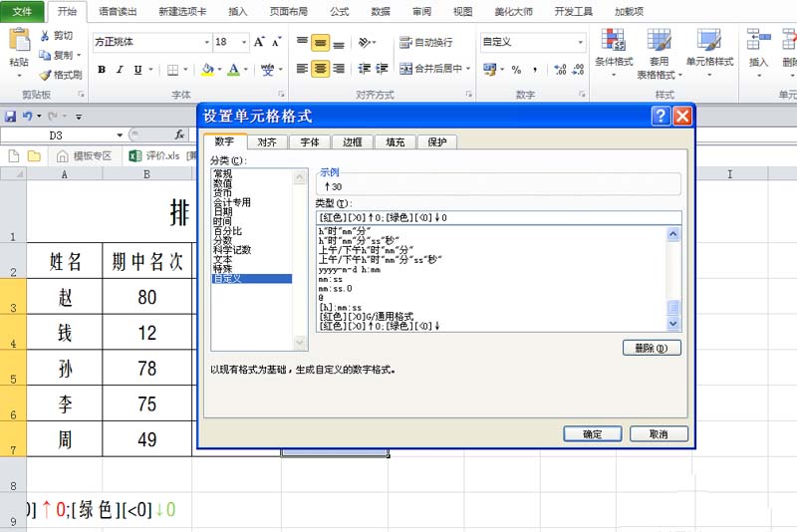
Task: Expand the merge and center dropdown arrow
Action: [x=468, y=68]
